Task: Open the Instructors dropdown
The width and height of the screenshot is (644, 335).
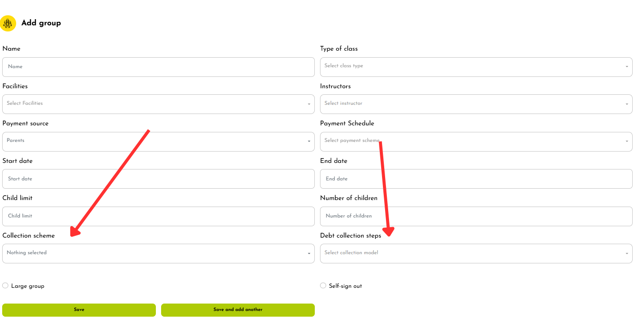Action: (x=476, y=104)
